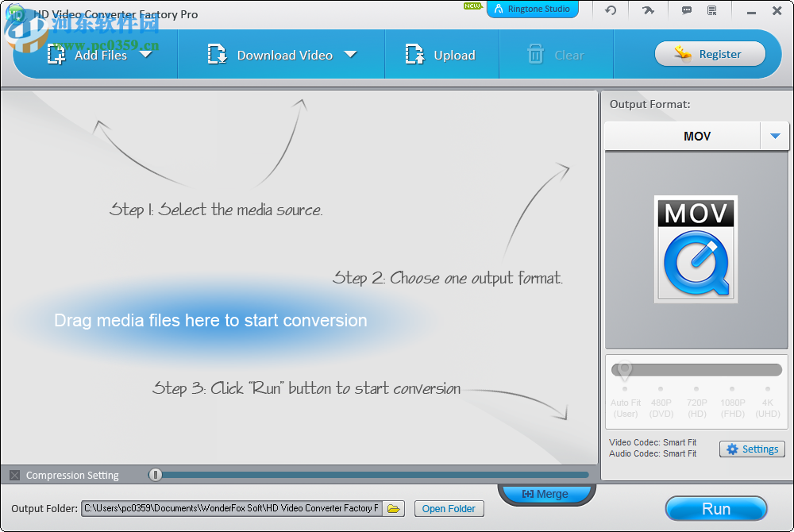Click the Clear list trash icon

coord(534,54)
